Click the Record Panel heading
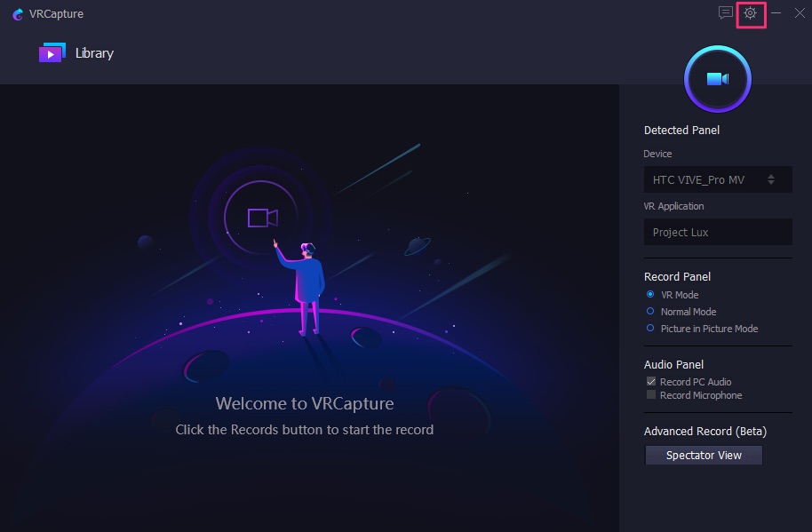 [677, 277]
